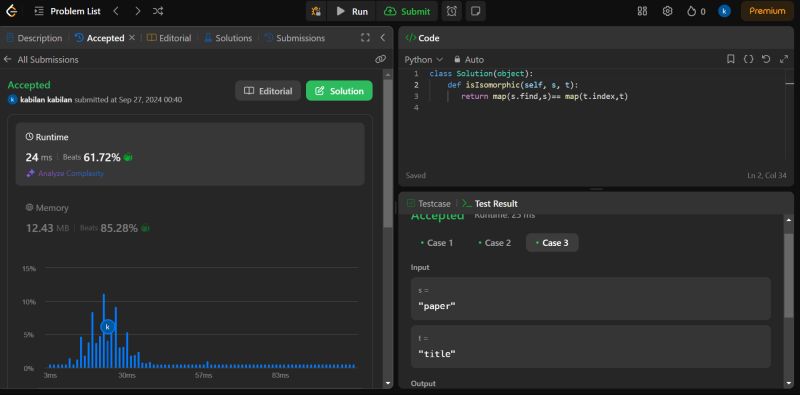The image size is (800, 395).
Task: Click the Ln 2, Col 34 status text
Action: pos(767,176)
